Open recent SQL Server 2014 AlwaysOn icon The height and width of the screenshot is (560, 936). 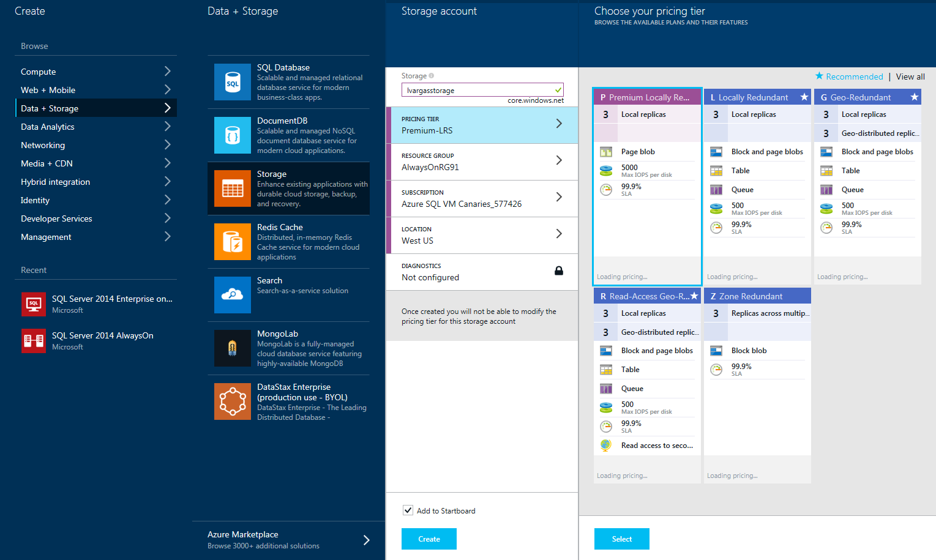(34, 341)
